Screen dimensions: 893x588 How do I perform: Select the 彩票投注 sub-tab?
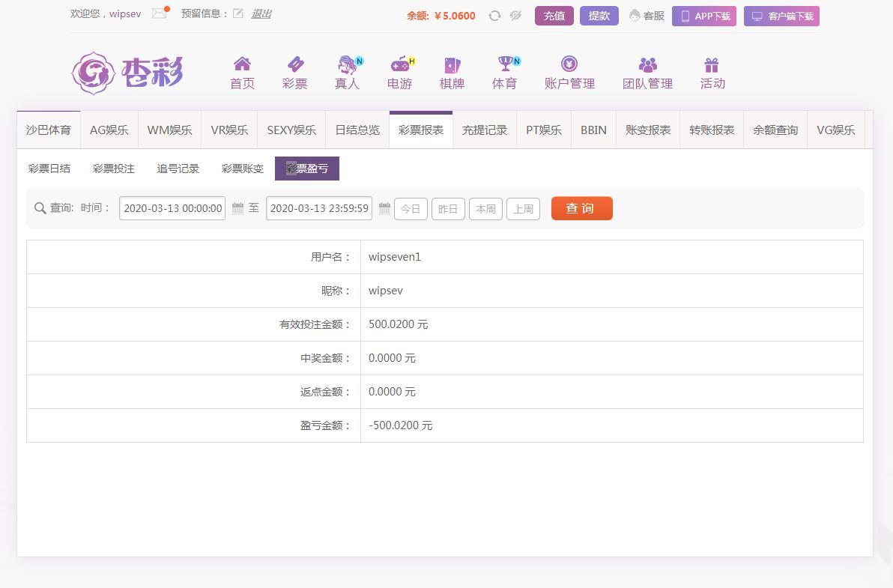pyautogui.click(x=114, y=169)
